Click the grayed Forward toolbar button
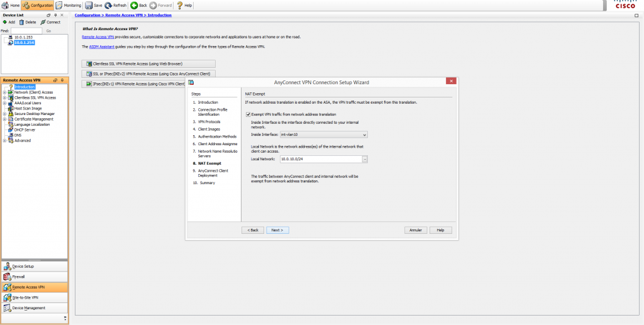Image resolution: width=644 pixels, height=325 pixels. click(x=161, y=5)
